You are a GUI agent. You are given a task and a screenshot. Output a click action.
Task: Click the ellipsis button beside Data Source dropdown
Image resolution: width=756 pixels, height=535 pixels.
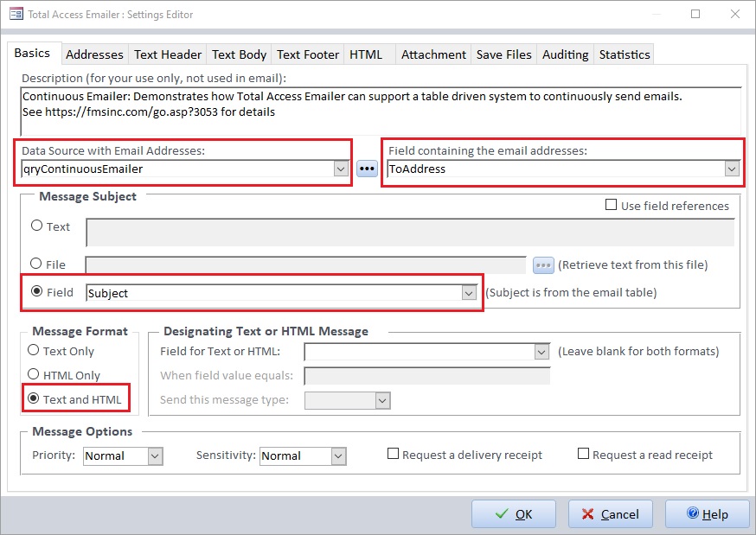coord(368,169)
